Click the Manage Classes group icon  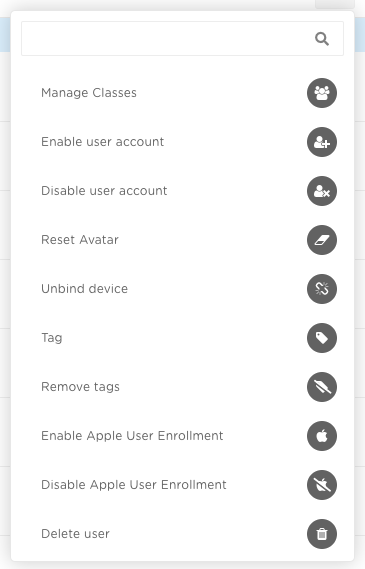point(322,93)
